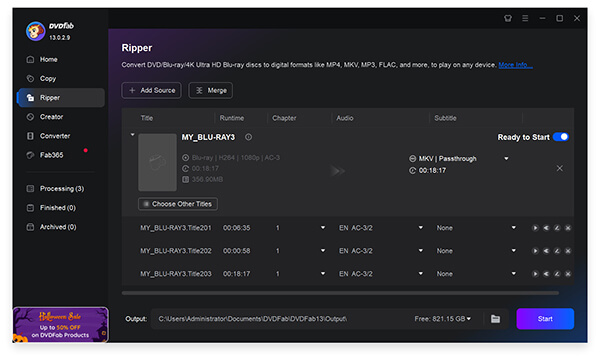Image resolution: width=600 pixels, height=360 pixels.
Task: Open Title202 audio EN AC-3/2 dropdown
Action: (421, 251)
